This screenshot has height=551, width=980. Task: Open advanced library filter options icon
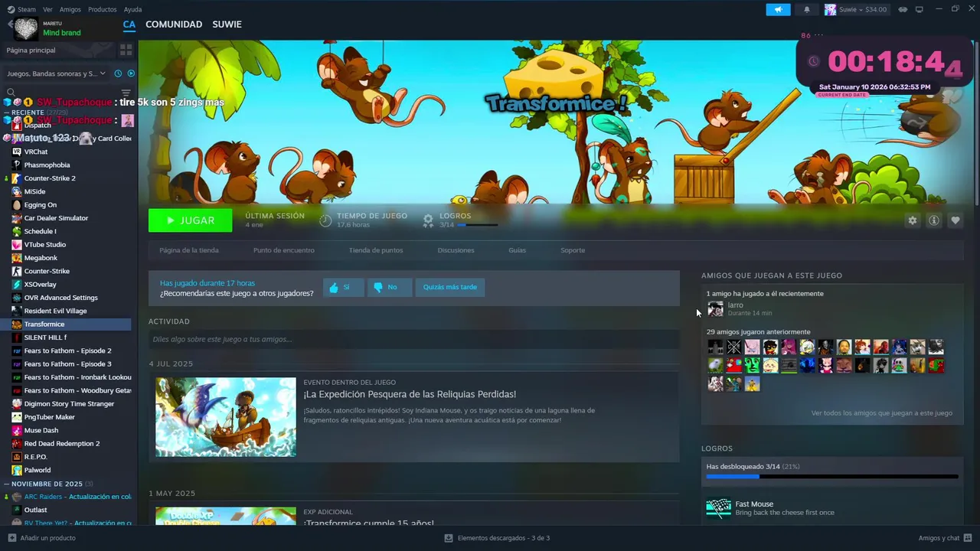pos(126,93)
